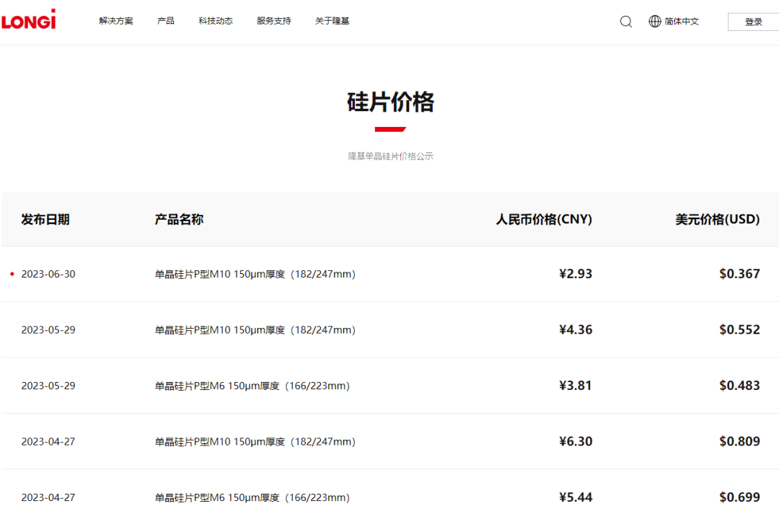Select the 人民币价格(CNY) column header

[544, 220]
